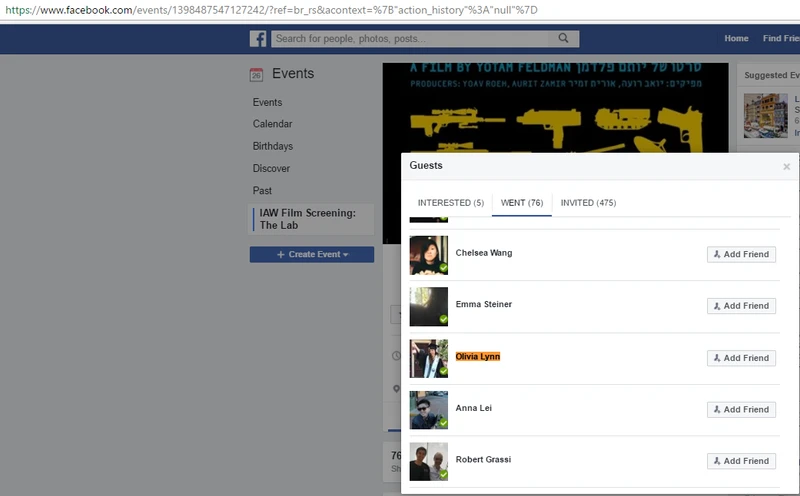Open Emma Steiner's profile picture
This screenshot has width=800, height=496.
tap(429, 307)
